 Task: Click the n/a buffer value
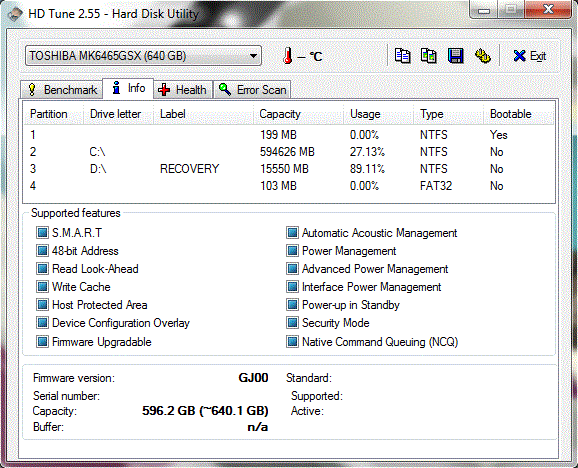258,427
